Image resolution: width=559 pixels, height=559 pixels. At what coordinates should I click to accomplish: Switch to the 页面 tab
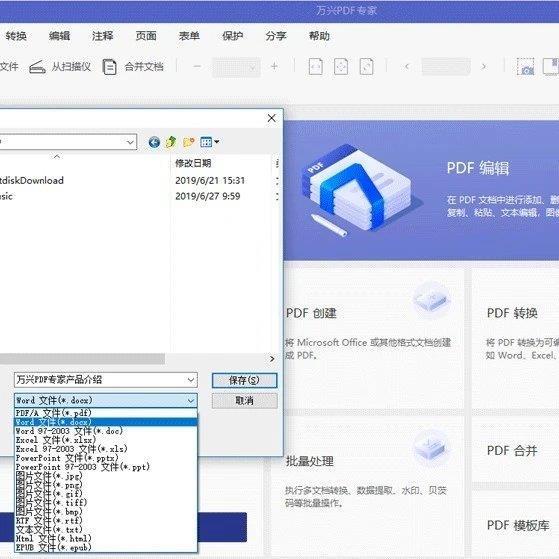point(146,36)
